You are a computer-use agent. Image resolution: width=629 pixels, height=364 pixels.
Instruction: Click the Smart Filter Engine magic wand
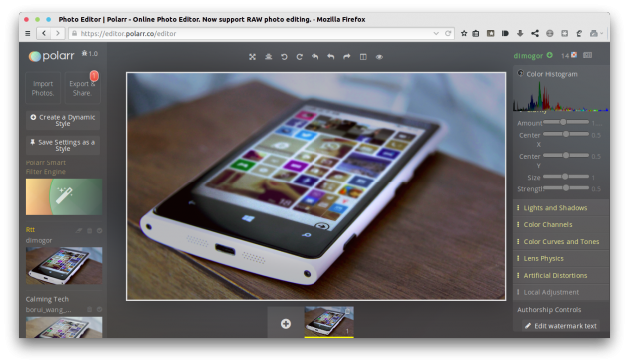64,196
